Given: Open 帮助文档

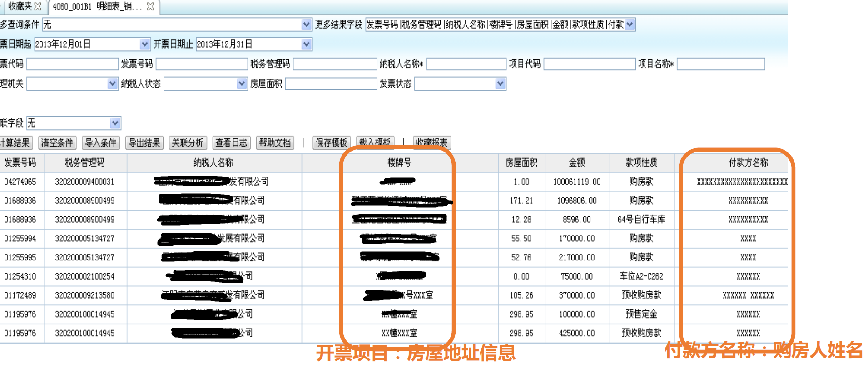Looking at the screenshot, I should pos(275,143).
